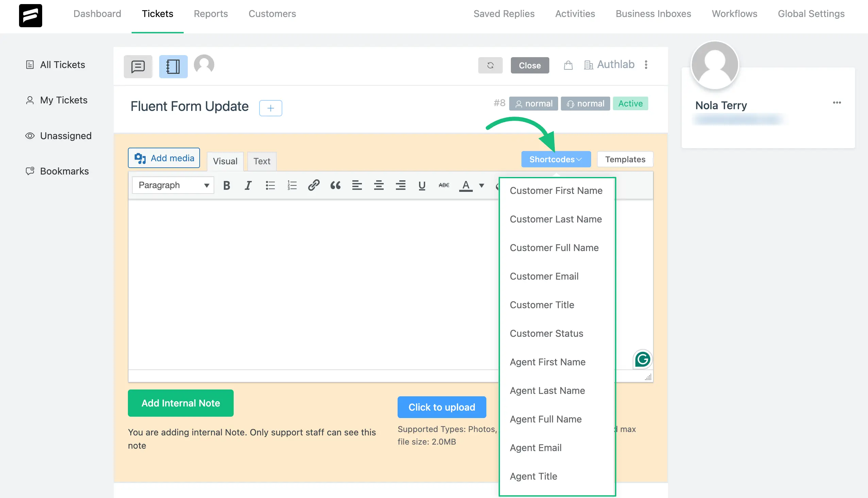Toggle bold formatting
Viewport: 868px width, 498px height.
[x=227, y=185]
